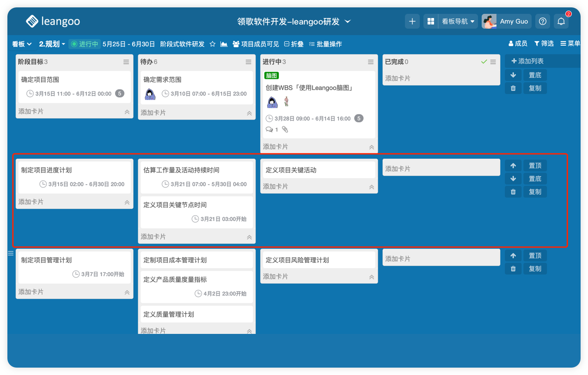
Task: Click 添加列表 button
Action: point(527,61)
